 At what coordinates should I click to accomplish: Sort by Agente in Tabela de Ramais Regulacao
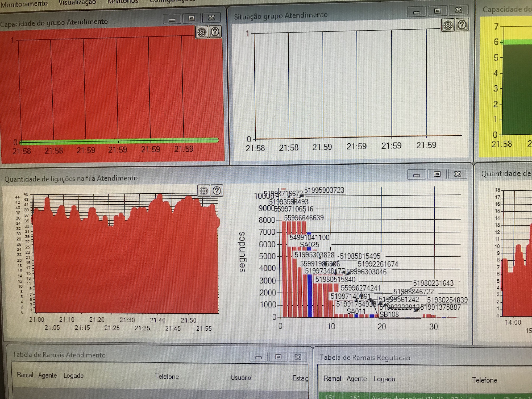pos(356,379)
